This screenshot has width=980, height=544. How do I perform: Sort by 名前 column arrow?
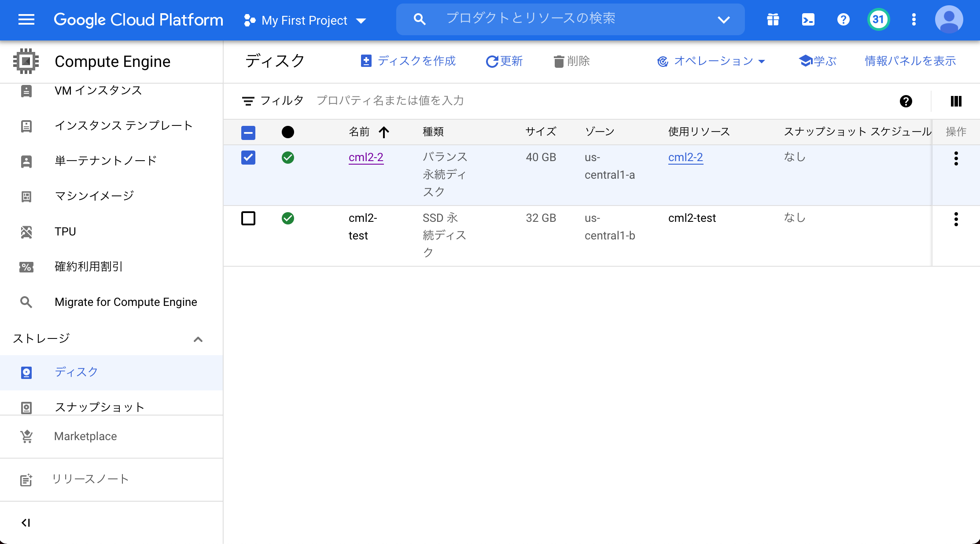click(x=384, y=132)
